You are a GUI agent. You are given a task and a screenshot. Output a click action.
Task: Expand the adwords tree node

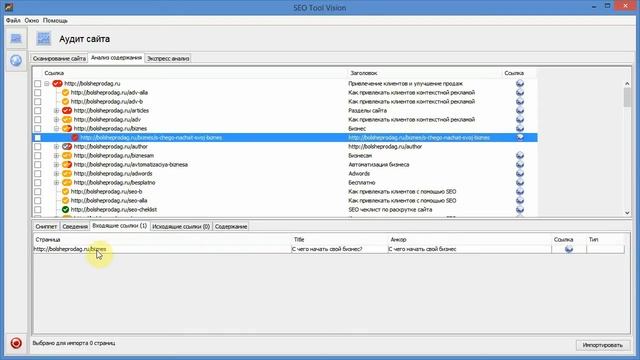click(56, 173)
